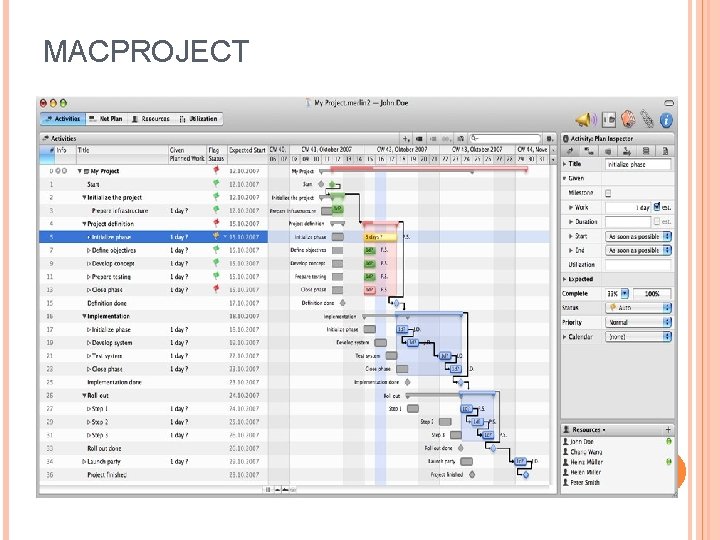Click the fourth inspector tab assignment icon

627,151
